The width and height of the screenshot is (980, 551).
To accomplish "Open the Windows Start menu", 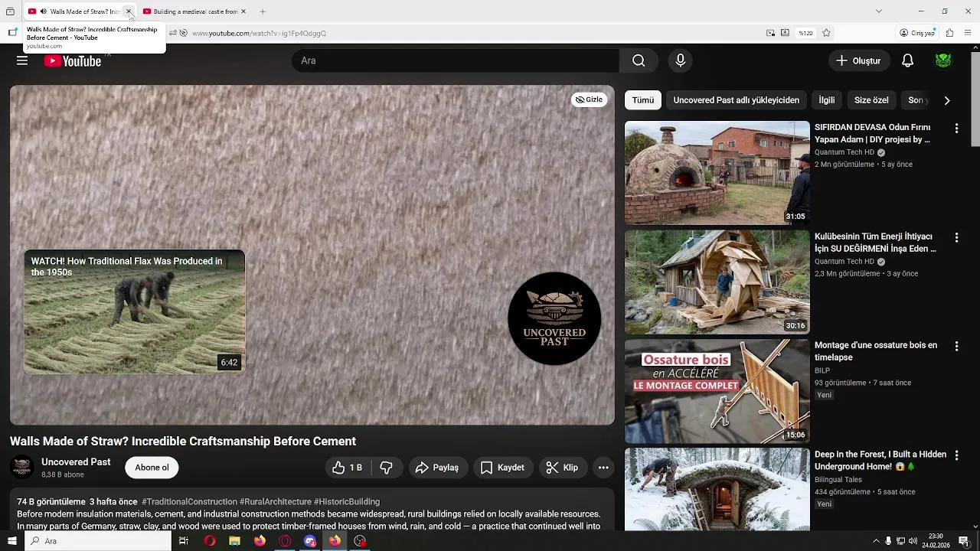I will (x=11, y=541).
